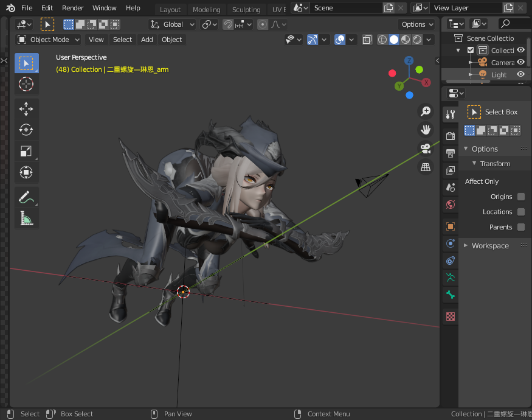
Task: Switch to orthographic grid view icon
Action: pyautogui.click(x=426, y=166)
